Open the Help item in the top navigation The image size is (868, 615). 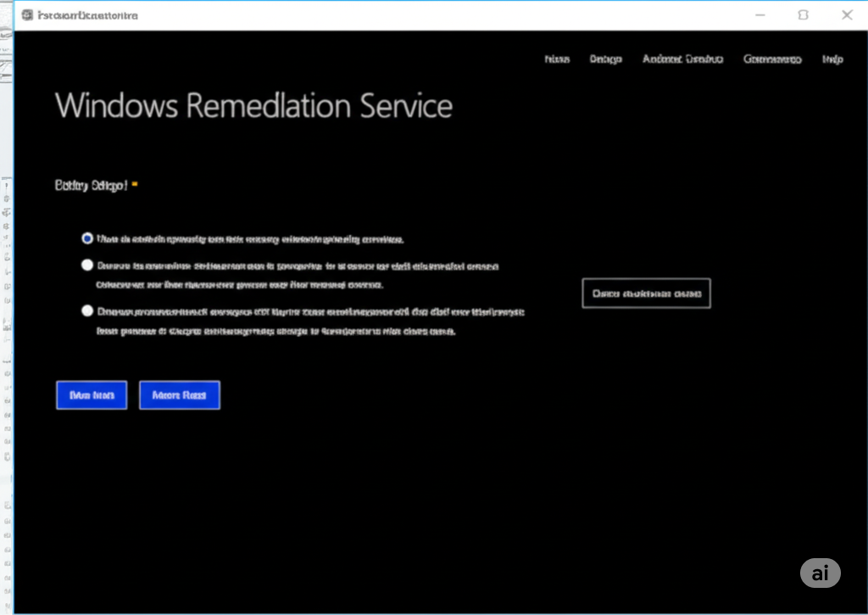tap(832, 59)
